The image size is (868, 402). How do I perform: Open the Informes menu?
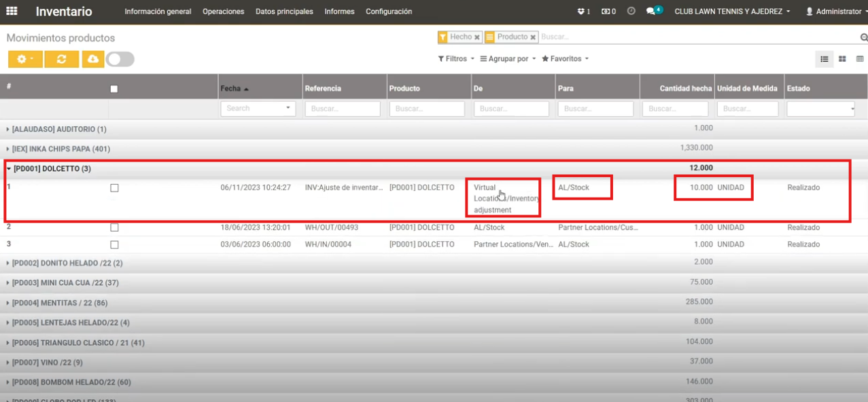pos(339,12)
